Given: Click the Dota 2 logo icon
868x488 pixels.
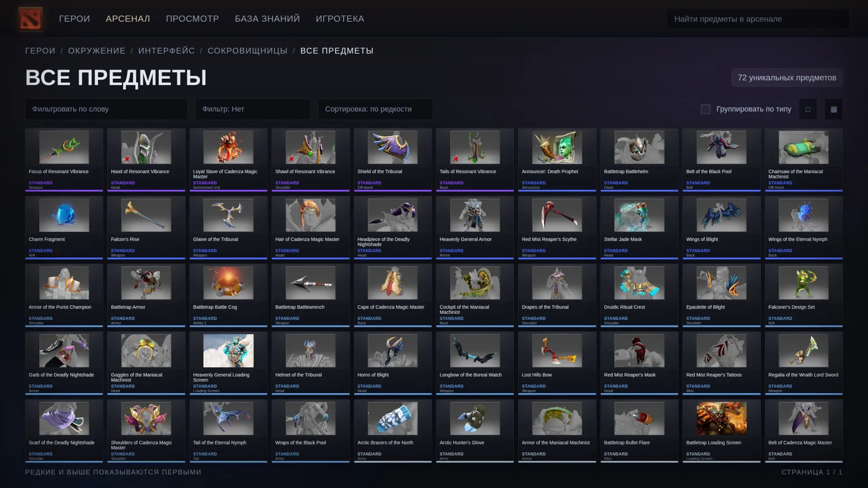Looking at the screenshot, I should (x=30, y=19).
